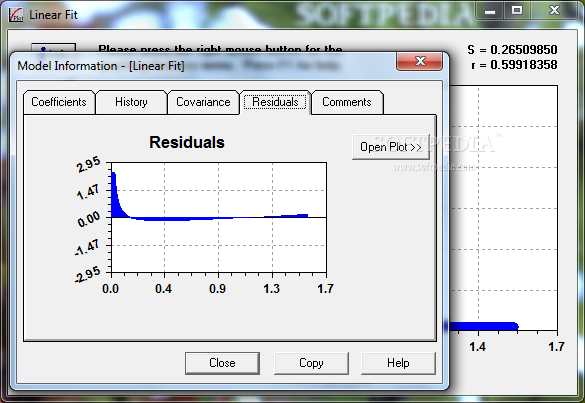The height and width of the screenshot is (403, 585).
Task: Click the red X on Model Information dialog
Action: (420, 61)
